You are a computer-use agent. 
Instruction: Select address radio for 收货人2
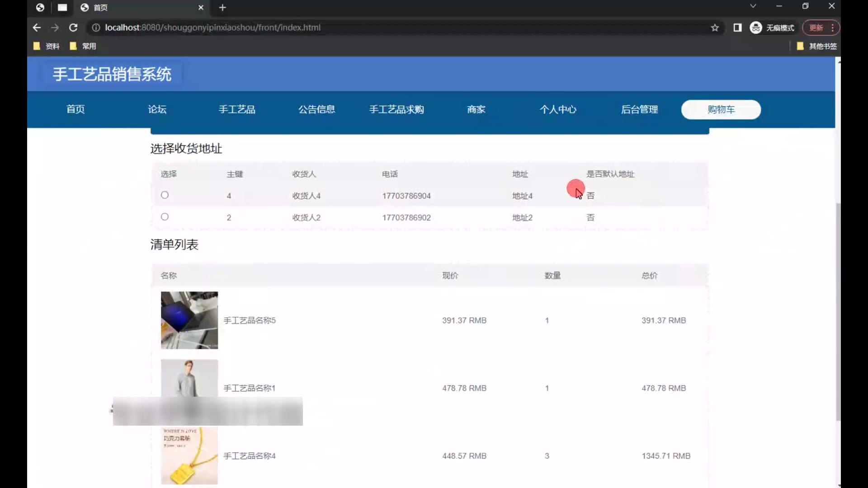165,217
